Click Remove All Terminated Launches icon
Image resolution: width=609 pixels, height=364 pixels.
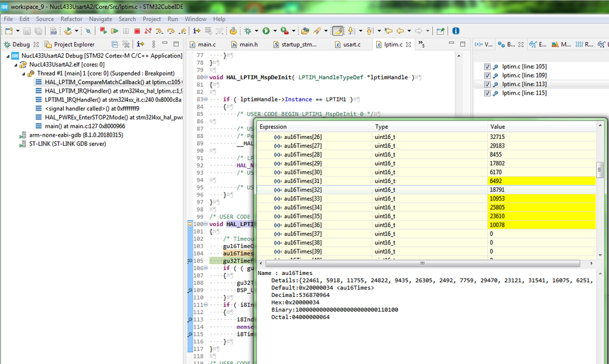pos(126,45)
